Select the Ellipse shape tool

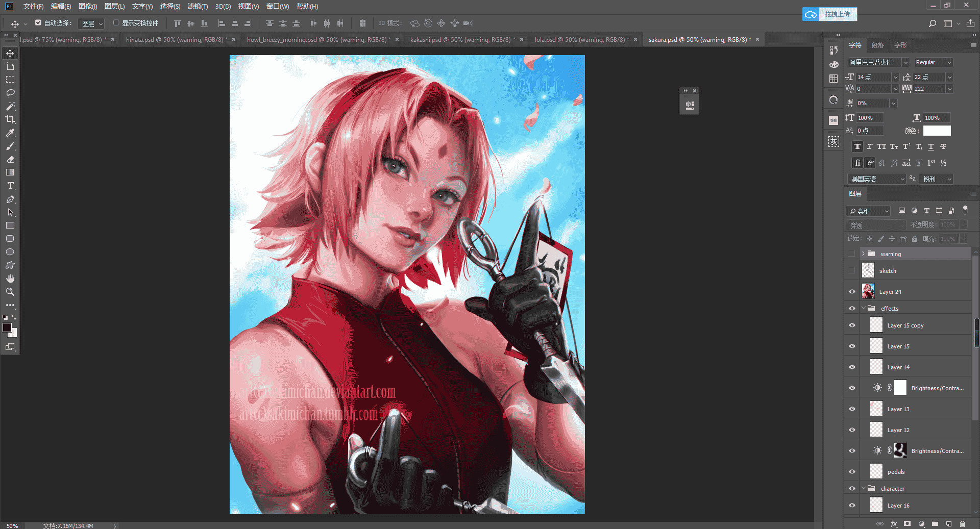(10, 252)
